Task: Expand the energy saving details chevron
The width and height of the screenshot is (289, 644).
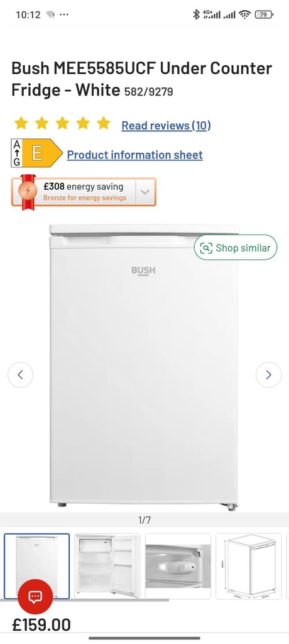Action: pyautogui.click(x=145, y=192)
